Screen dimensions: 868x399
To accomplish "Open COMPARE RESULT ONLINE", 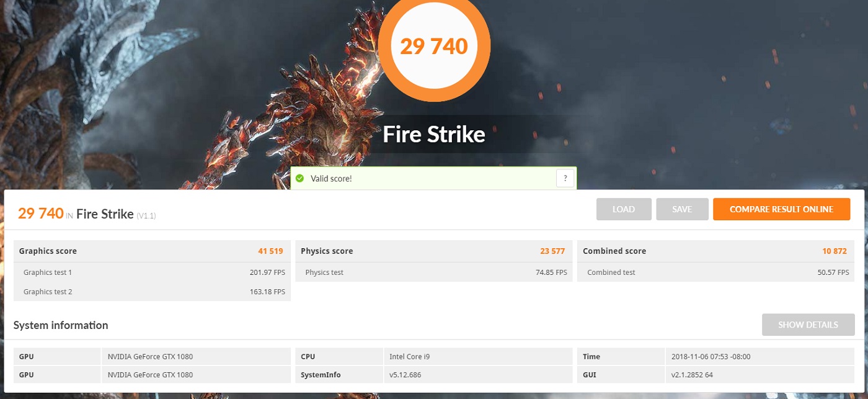I will pos(781,209).
